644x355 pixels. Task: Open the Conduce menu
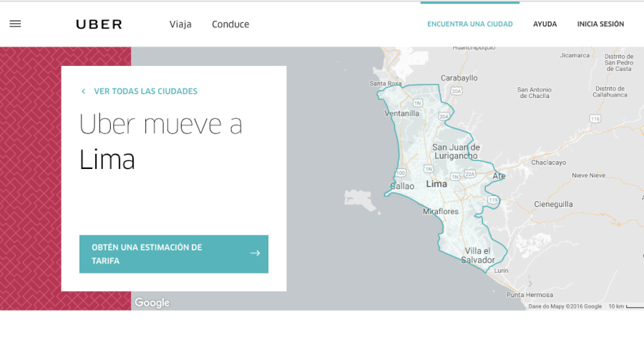(230, 24)
